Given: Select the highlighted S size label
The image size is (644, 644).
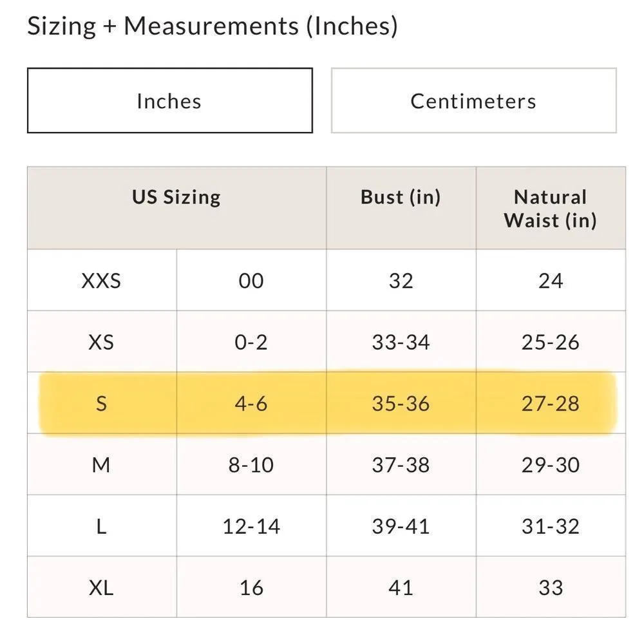Looking at the screenshot, I should pos(101,404).
